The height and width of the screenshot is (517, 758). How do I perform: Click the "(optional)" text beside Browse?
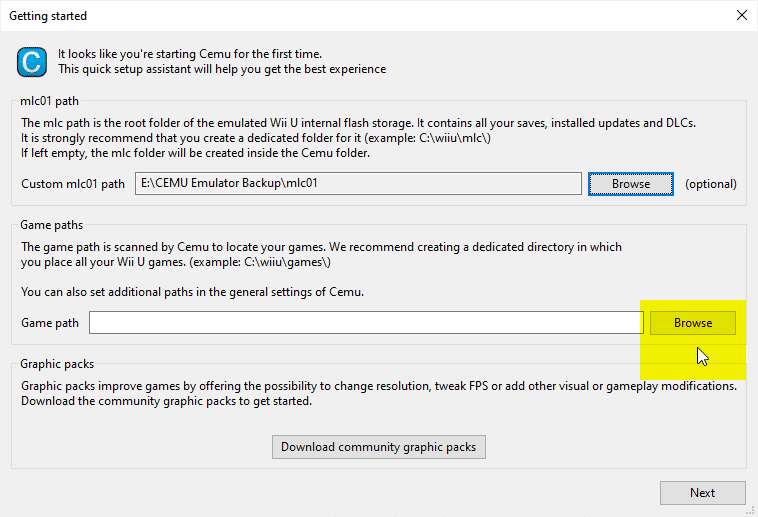[710, 184]
